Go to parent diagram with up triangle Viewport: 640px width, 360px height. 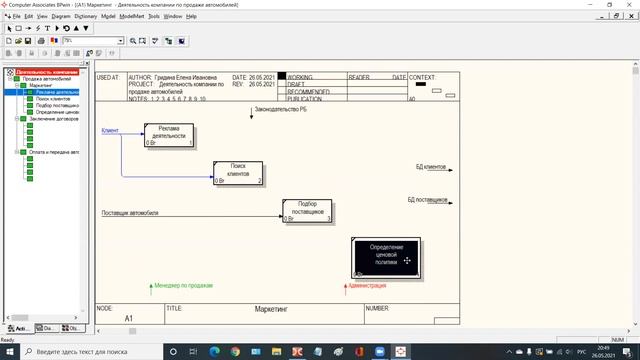[x=76, y=29]
